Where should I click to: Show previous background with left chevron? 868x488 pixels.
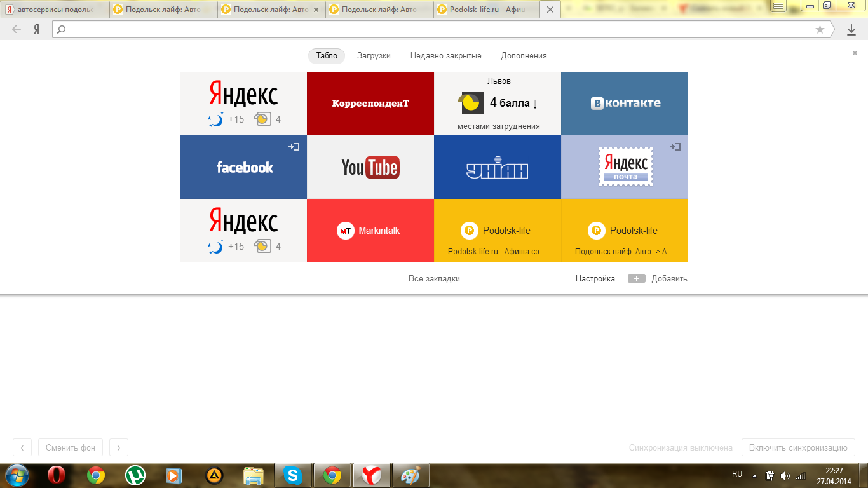coord(22,447)
